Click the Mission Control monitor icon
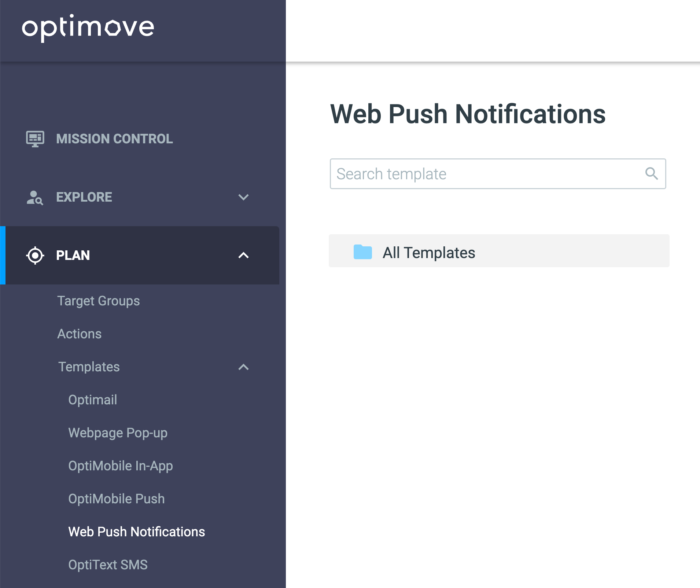This screenshot has width=700, height=588. pyautogui.click(x=35, y=139)
